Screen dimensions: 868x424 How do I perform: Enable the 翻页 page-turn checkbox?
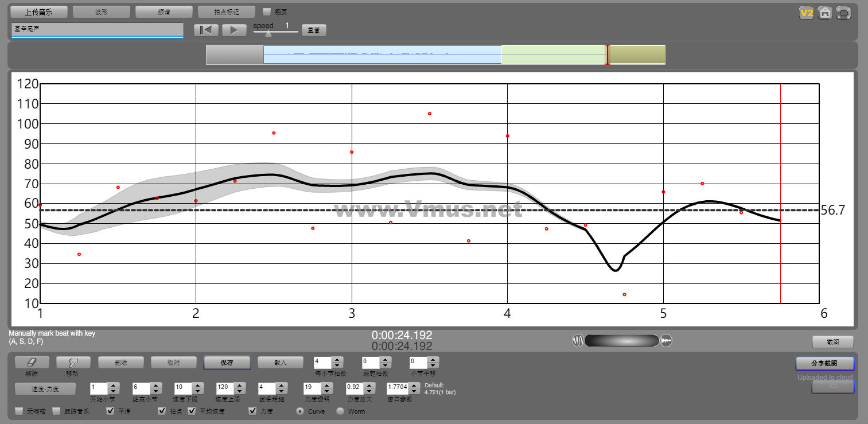[267, 11]
